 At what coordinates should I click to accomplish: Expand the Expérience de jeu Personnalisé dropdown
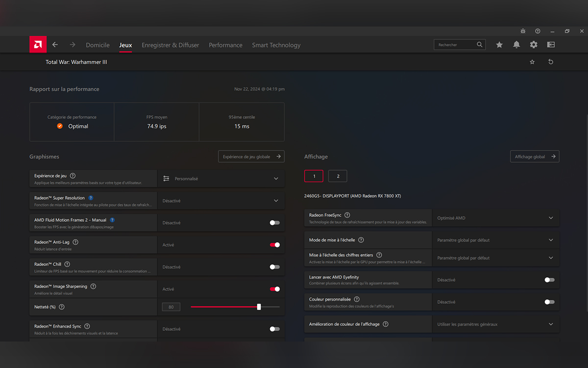pos(221,179)
